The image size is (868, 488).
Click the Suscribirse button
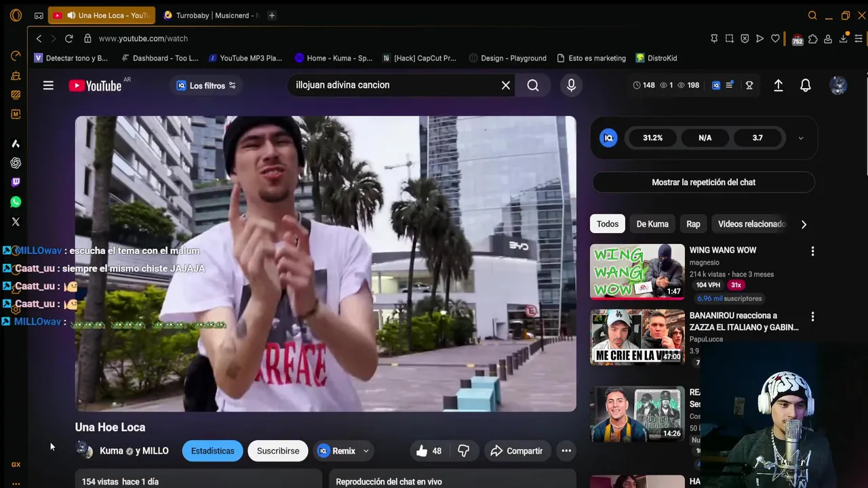278,451
